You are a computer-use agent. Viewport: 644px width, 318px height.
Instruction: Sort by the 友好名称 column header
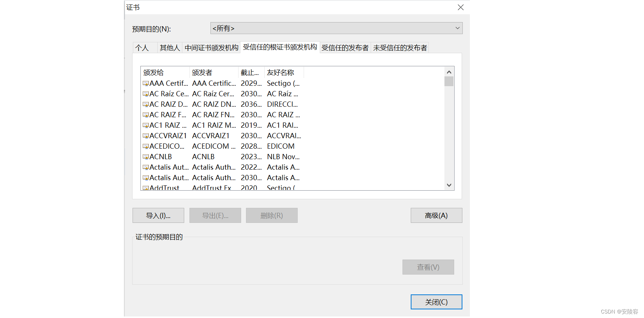(x=284, y=72)
